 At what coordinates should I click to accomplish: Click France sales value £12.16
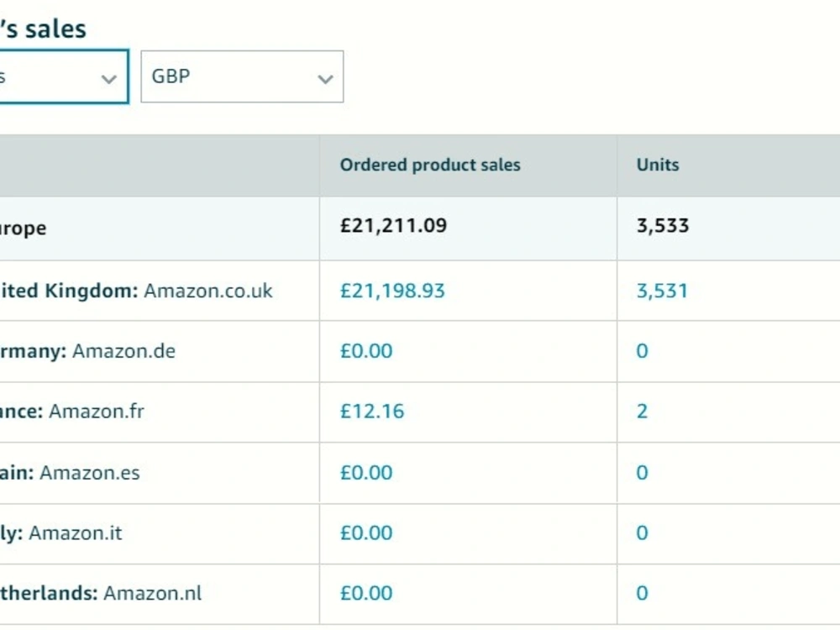pyautogui.click(x=372, y=412)
